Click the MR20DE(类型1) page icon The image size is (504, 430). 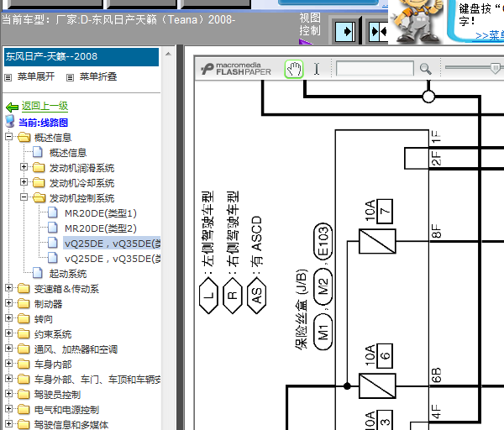(53, 212)
